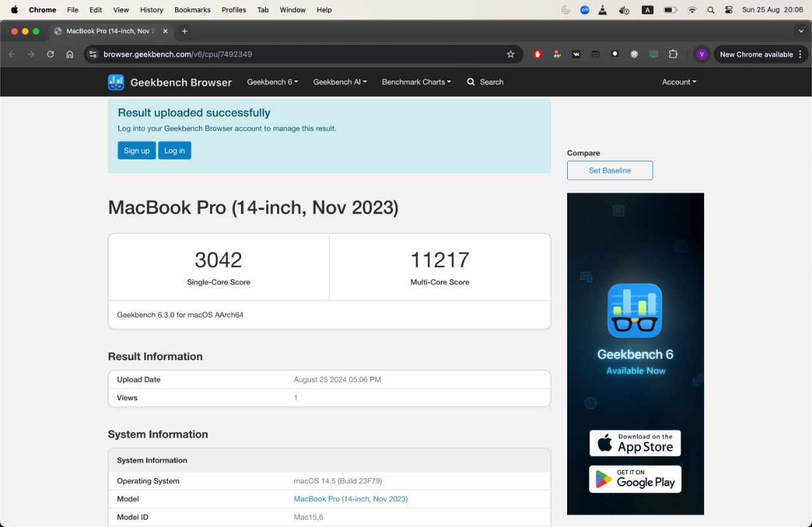Open site information in the address bar

coord(93,54)
